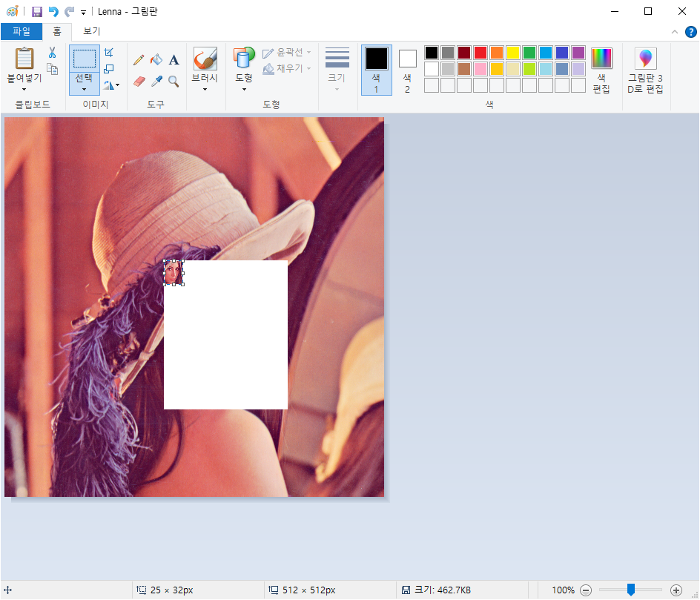Open the 윤곽선 outline dropdown
Screen dimensions: 700x600
287,53
